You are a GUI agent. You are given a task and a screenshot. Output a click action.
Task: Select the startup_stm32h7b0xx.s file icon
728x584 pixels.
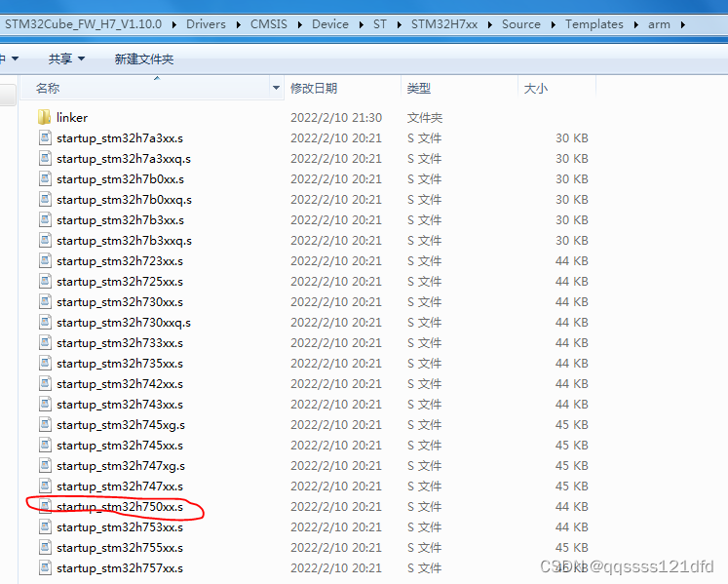tap(45, 178)
